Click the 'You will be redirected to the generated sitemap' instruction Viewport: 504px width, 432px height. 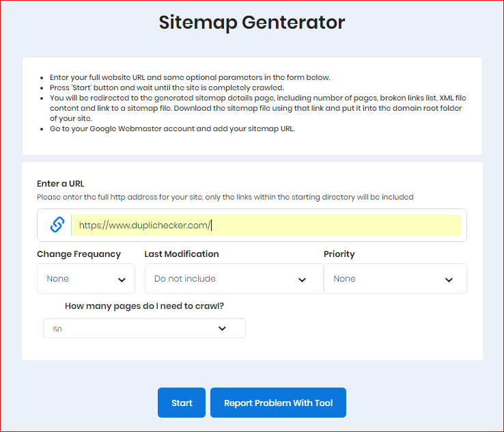click(x=257, y=108)
